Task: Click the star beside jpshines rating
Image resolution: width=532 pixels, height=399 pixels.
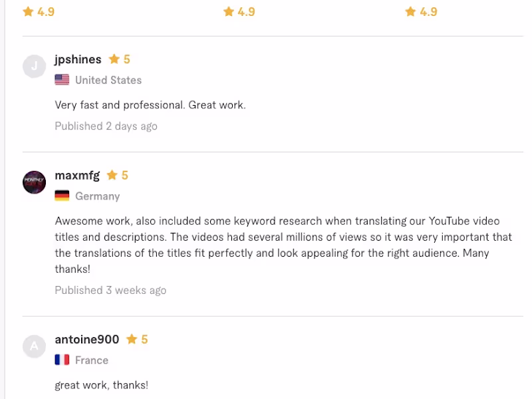Action: click(114, 59)
